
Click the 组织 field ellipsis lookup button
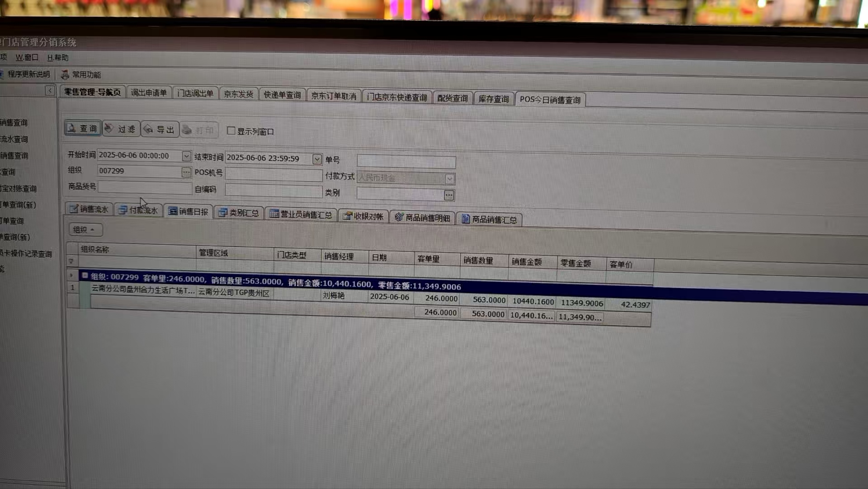coord(186,172)
